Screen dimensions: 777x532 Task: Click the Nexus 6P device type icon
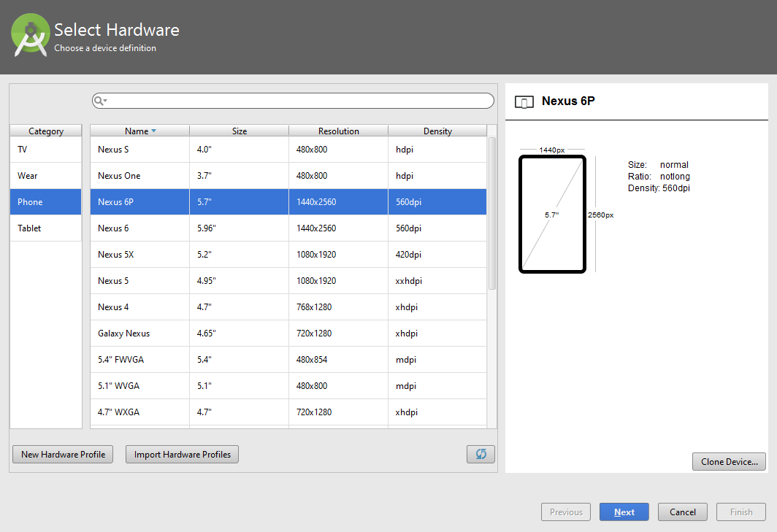tap(524, 102)
